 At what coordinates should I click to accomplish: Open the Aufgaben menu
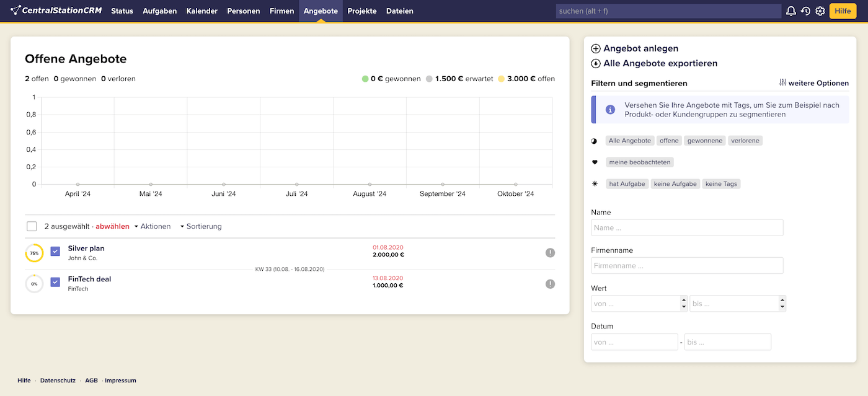[159, 11]
